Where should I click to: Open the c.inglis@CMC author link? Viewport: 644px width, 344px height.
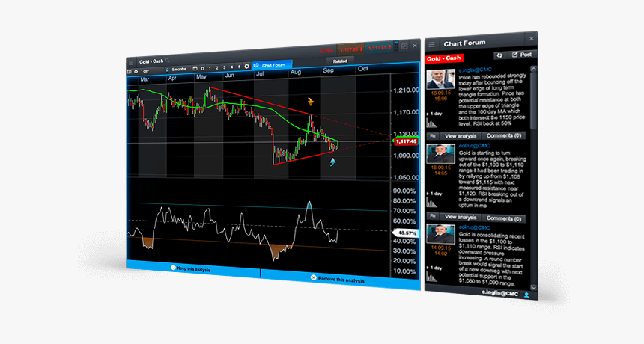pos(476,70)
